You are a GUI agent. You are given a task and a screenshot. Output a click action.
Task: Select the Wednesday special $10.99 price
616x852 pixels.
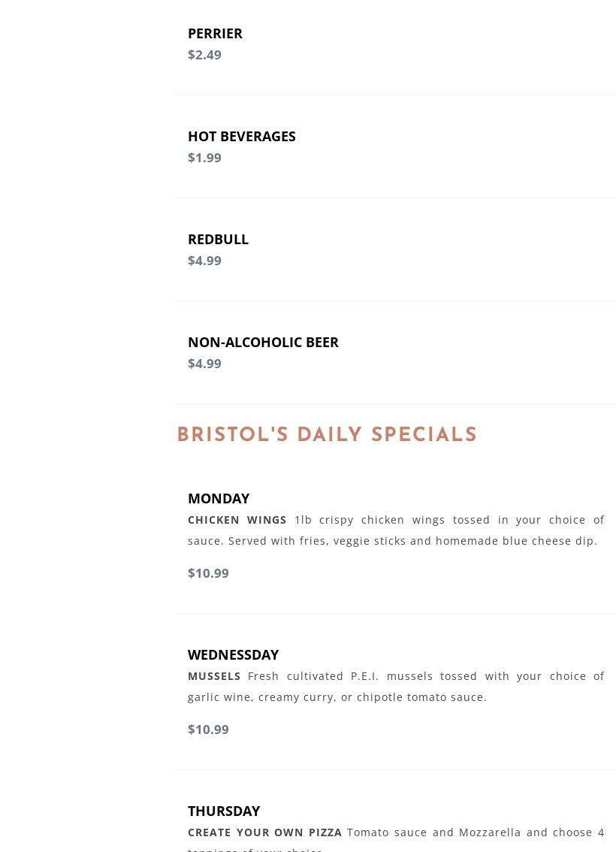pyautogui.click(x=208, y=729)
